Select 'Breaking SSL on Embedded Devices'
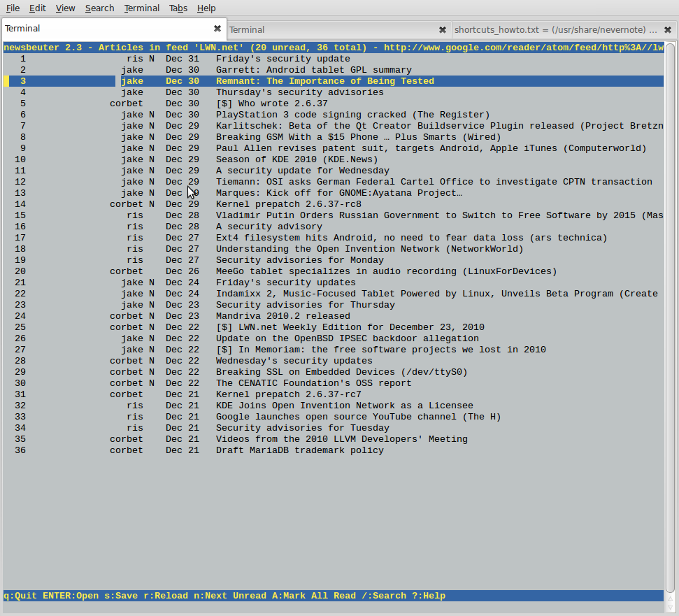The image size is (679, 616). pos(334,372)
